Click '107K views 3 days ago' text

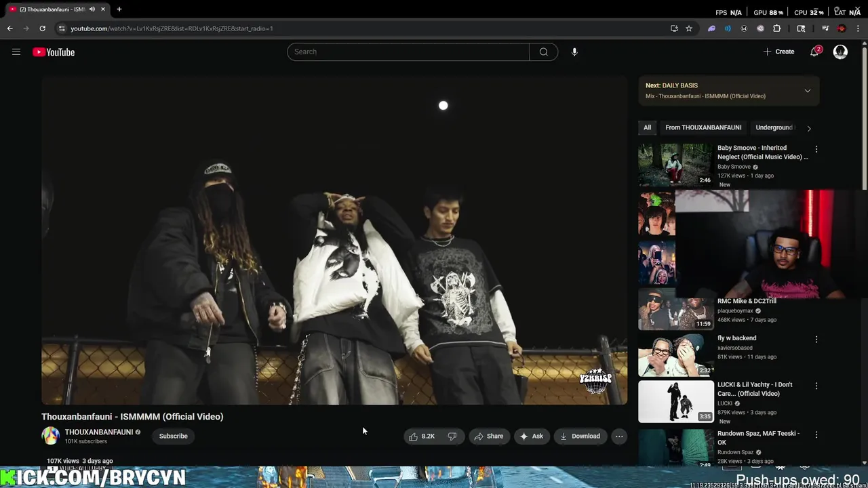(80, 461)
